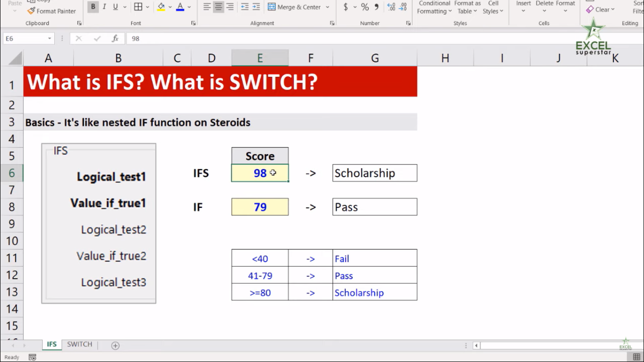
Task: Open Conditional Formatting menu
Action: click(434, 7)
